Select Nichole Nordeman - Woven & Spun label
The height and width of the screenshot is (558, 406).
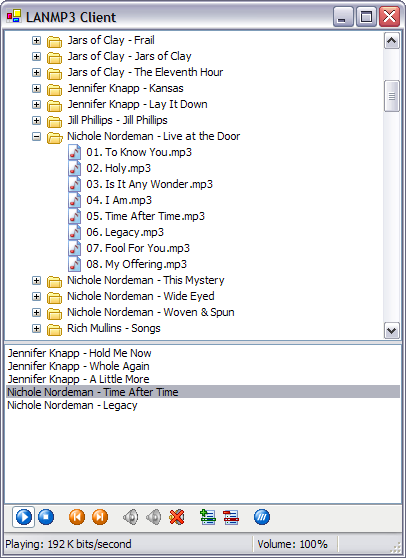pyautogui.click(x=151, y=312)
